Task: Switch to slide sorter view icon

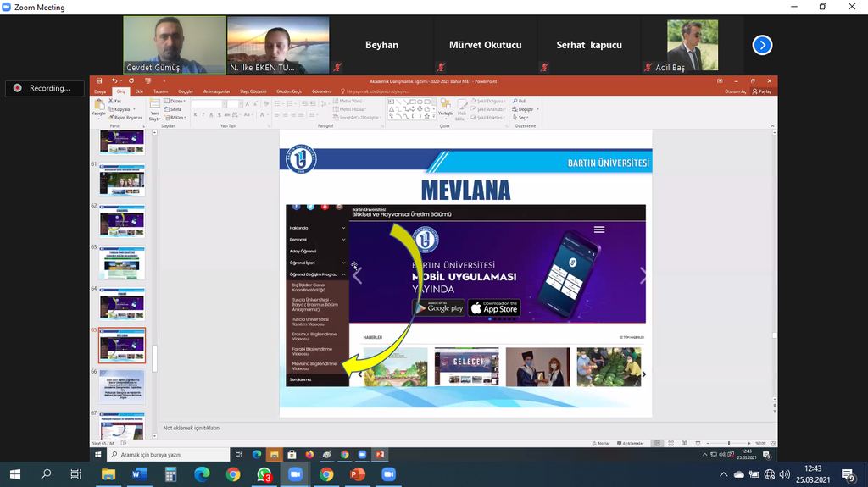Action: (x=671, y=443)
